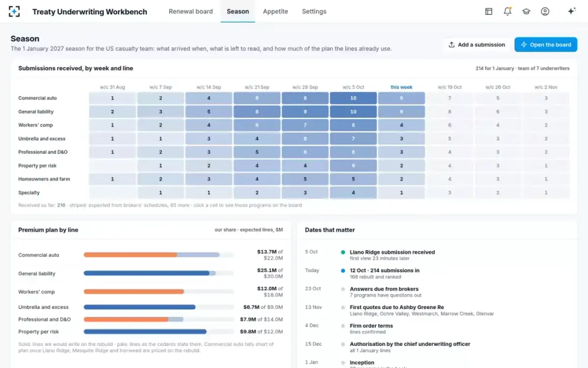Screen dimensions: 588x368
Task: Click 'Answers due from brokers' entry
Action: (384, 289)
